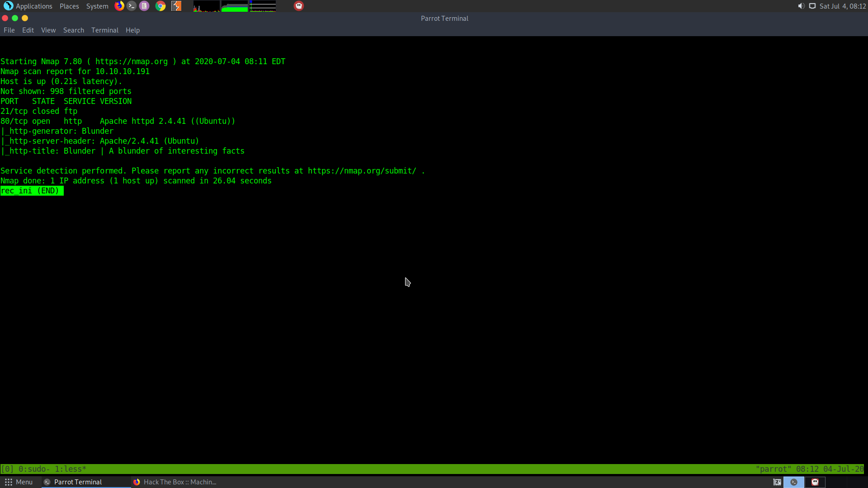Open Burp Suite launcher icon

point(176,6)
